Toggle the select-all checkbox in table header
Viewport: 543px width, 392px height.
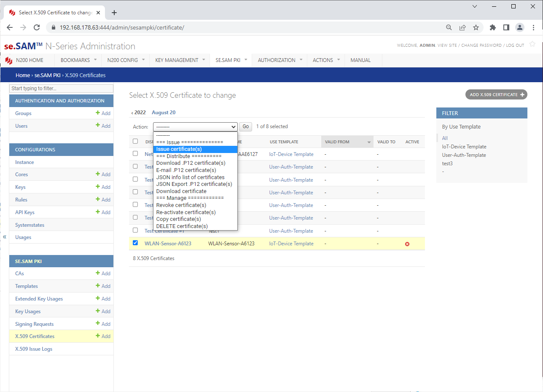coord(135,141)
